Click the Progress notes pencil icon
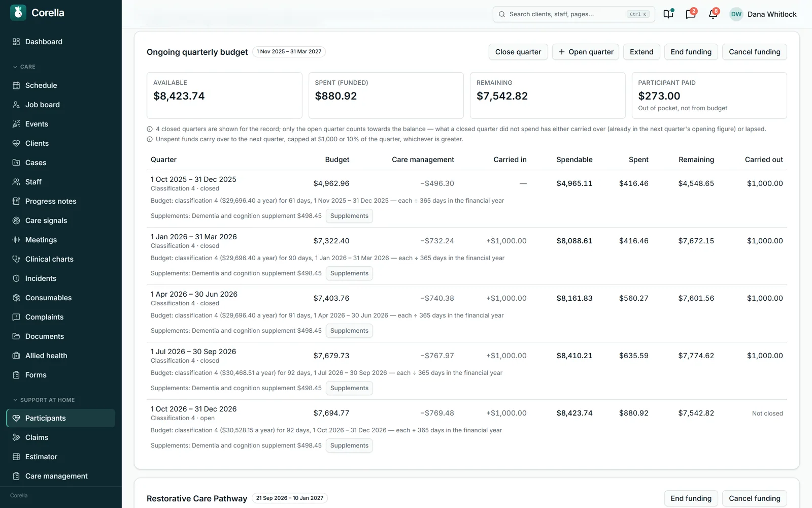 pos(16,201)
